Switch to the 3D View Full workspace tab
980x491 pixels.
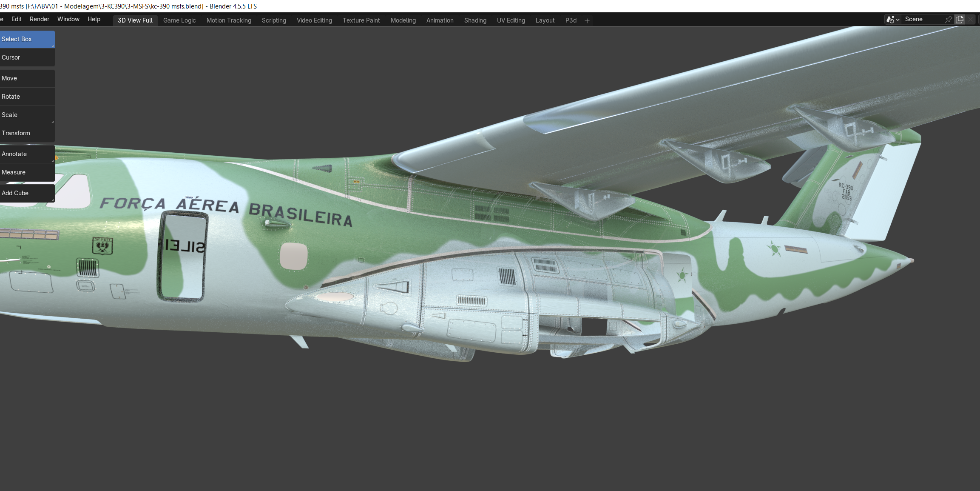tap(135, 20)
